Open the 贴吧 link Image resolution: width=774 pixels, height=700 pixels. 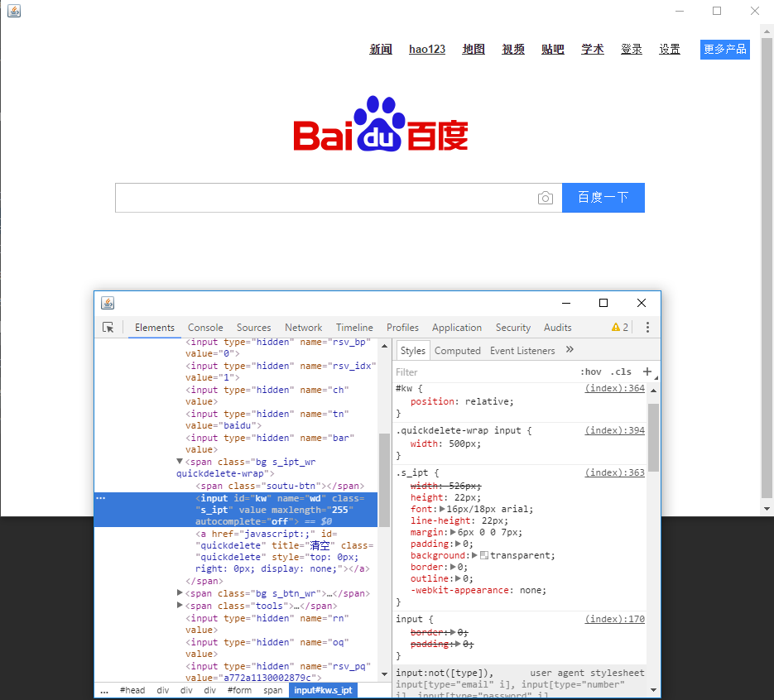(x=552, y=50)
